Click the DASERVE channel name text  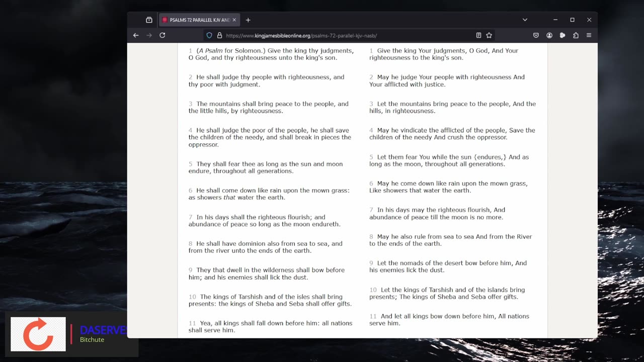click(103, 330)
